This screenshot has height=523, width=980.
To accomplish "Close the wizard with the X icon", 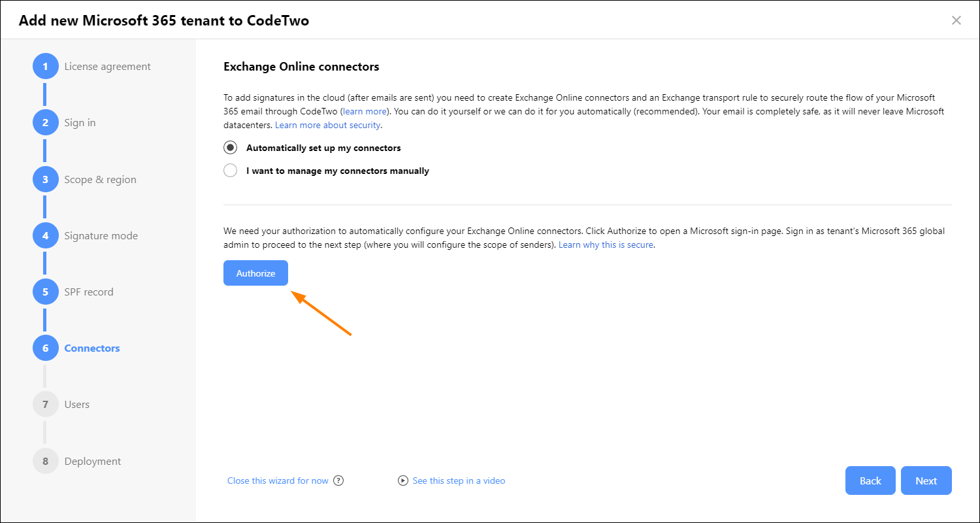I will (x=956, y=20).
